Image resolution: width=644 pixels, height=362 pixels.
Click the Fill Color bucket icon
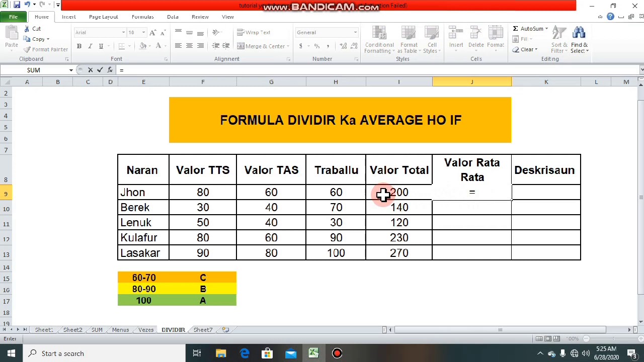click(143, 46)
